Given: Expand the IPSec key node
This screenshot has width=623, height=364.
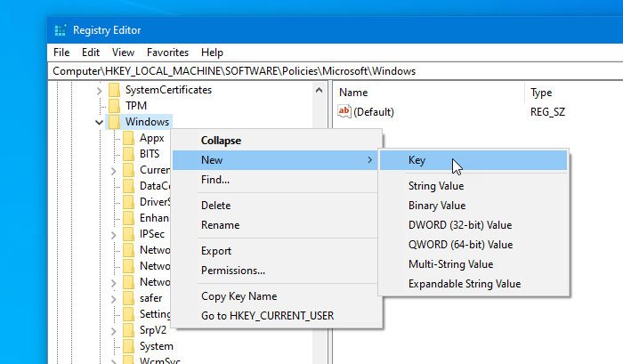Looking at the screenshot, I should [114, 235].
